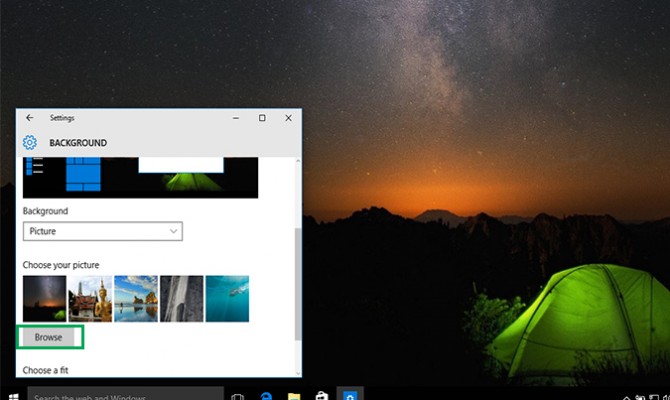
Task: Choose the golden Buddha temple picture thumbnail
Action: coord(90,298)
